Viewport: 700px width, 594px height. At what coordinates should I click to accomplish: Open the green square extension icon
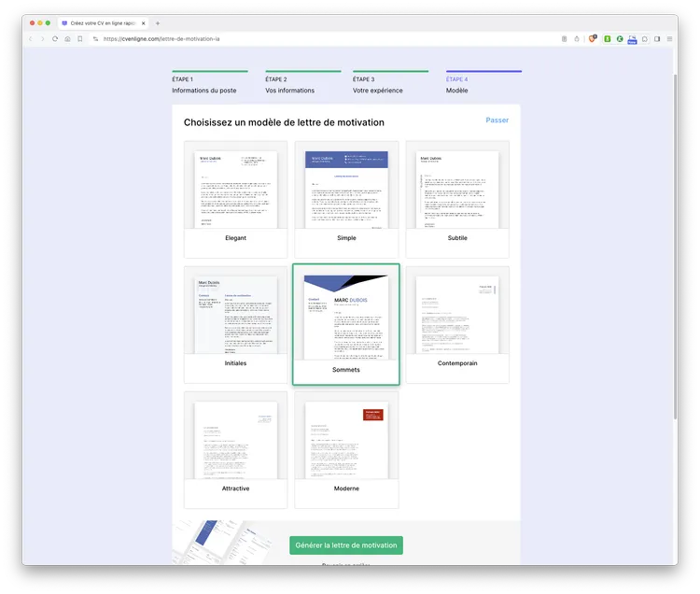pyautogui.click(x=608, y=39)
